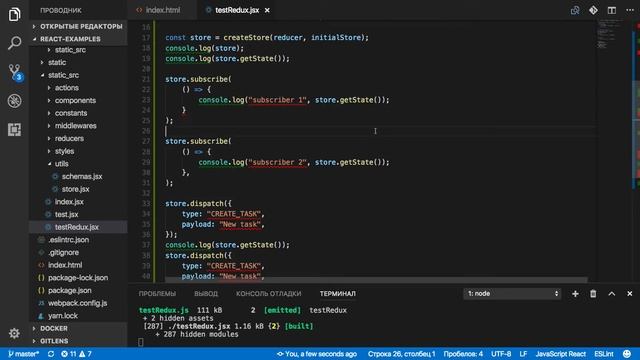Viewport: 640px width, 360px height.
Task: Change the JavaScript React language mode
Action: click(x=560, y=354)
